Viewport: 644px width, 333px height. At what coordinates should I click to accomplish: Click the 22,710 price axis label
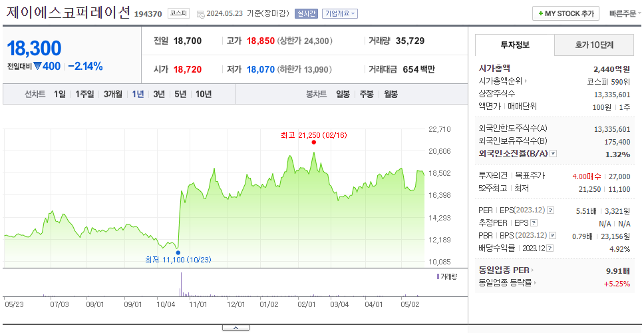coord(440,129)
